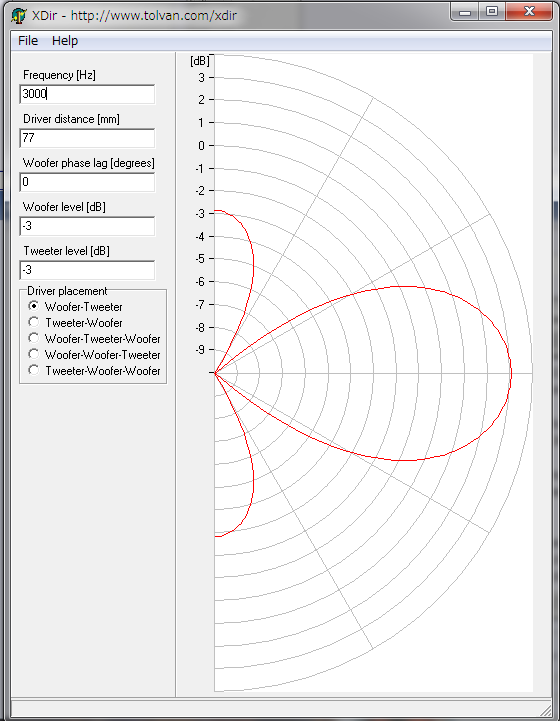Click the upper side lobe red curve
This screenshot has height=721, width=560.
(253, 264)
